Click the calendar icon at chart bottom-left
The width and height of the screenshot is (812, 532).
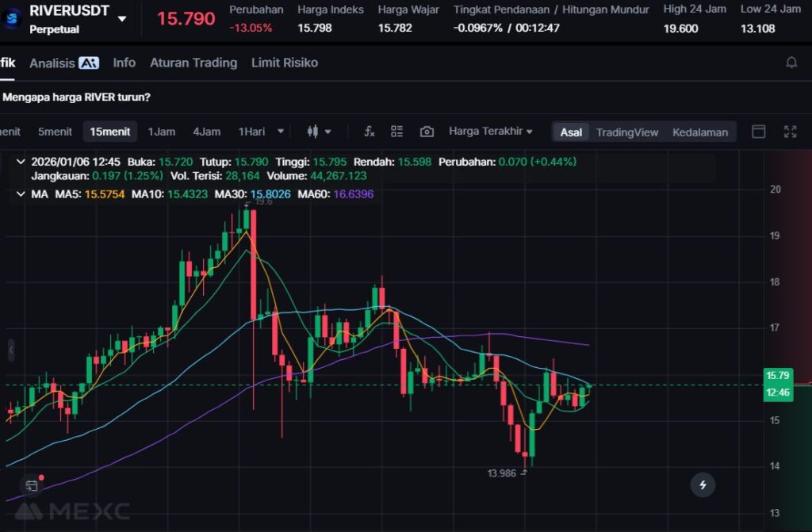(x=31, y=485)
